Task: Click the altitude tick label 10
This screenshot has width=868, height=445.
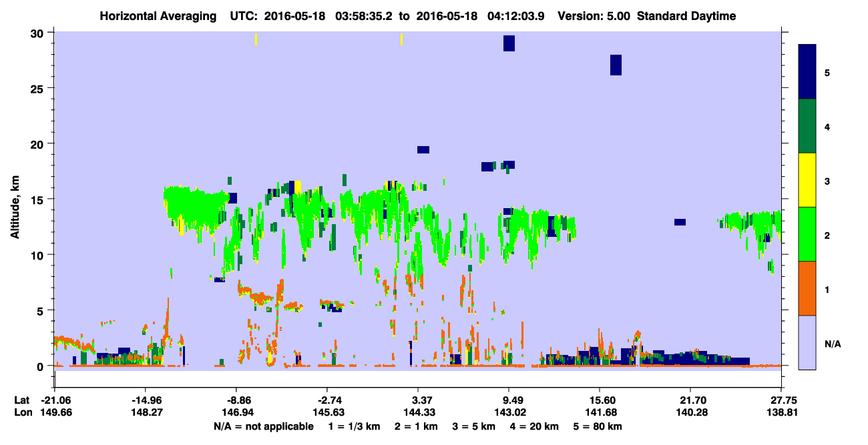Action: tap(39, 255)
